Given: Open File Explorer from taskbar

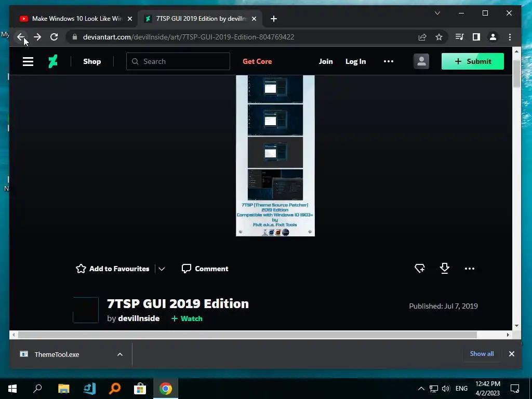Looking at the screenshot, I should point(63,389).
